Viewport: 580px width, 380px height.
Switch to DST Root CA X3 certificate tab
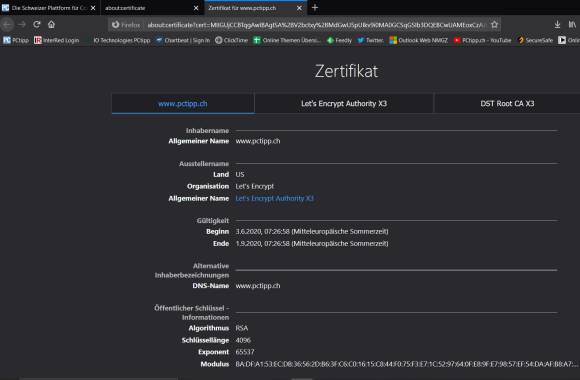click(x=507, y=104)
